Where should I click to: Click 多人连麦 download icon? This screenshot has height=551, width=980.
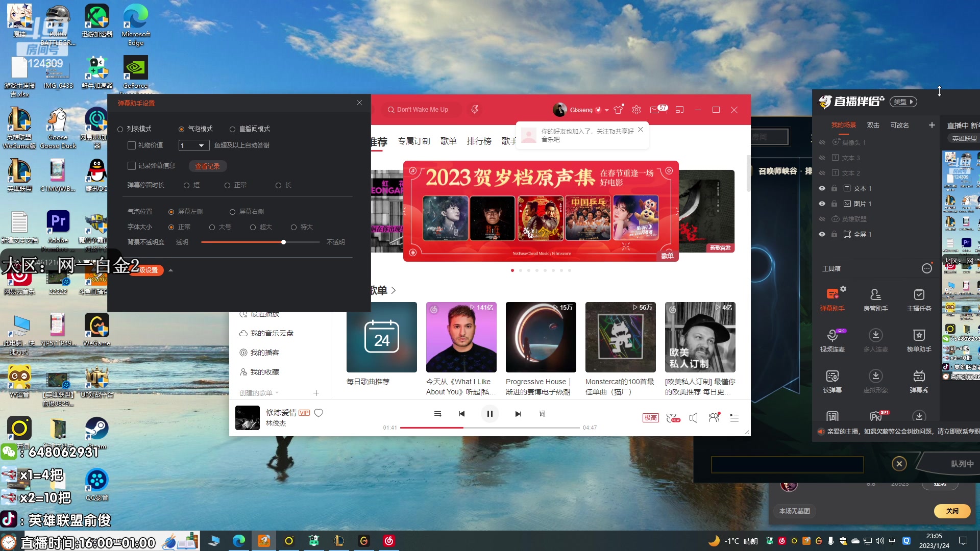876,335
